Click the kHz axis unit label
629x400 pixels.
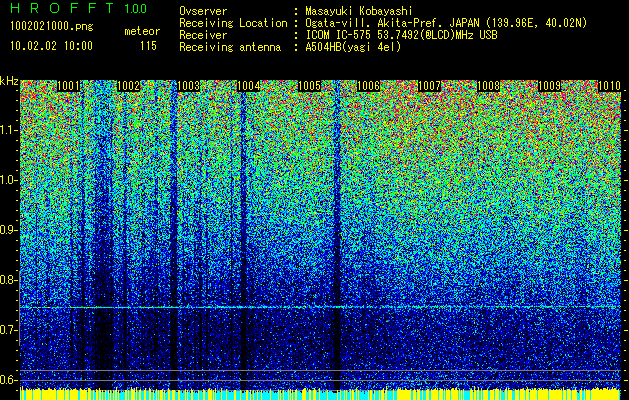(9, 81)
